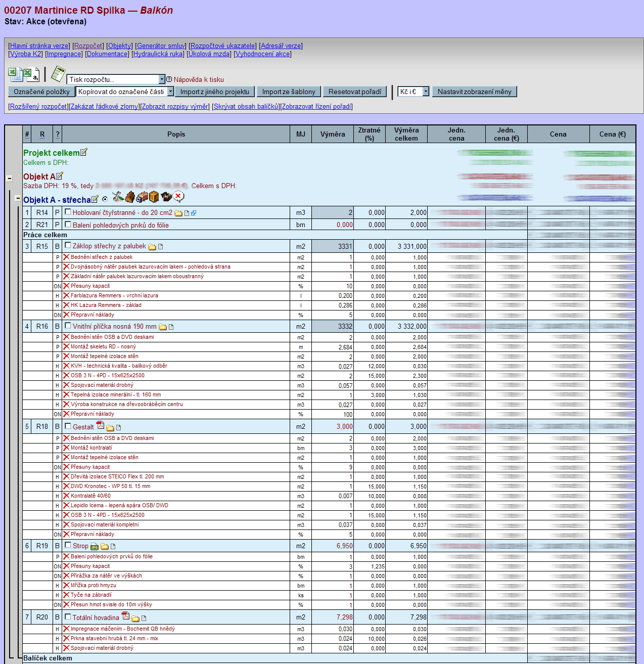Click the note icon in Totální hovadina row

(144, 618)
